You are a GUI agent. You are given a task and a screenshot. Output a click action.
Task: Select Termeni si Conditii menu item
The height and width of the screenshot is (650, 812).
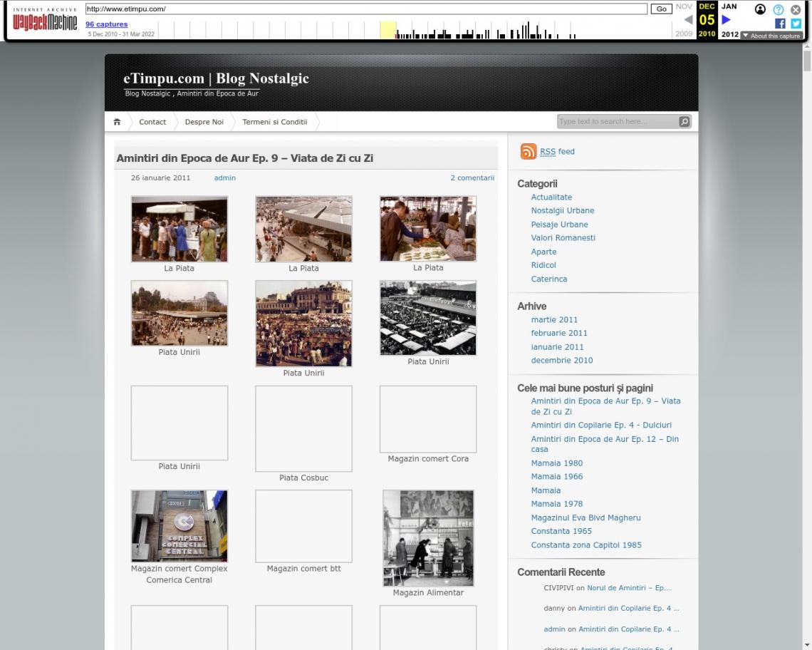click(274, 122)
